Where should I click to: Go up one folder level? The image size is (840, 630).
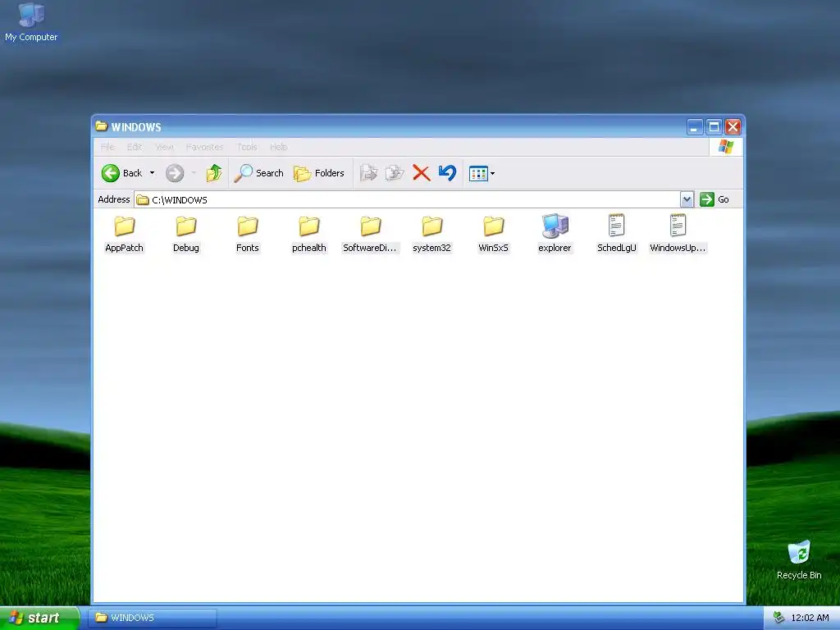click(x=214, y=173)
